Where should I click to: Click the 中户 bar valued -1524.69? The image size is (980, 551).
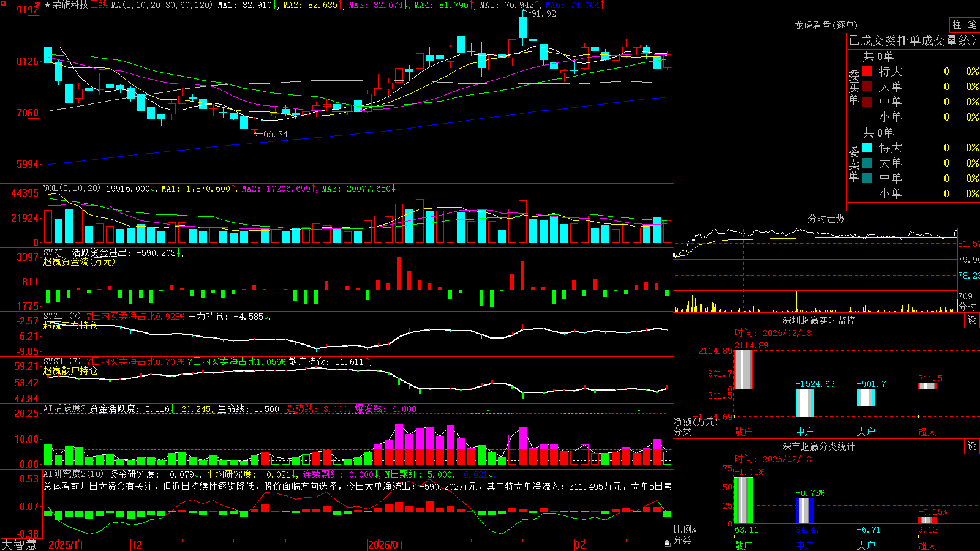805,403
